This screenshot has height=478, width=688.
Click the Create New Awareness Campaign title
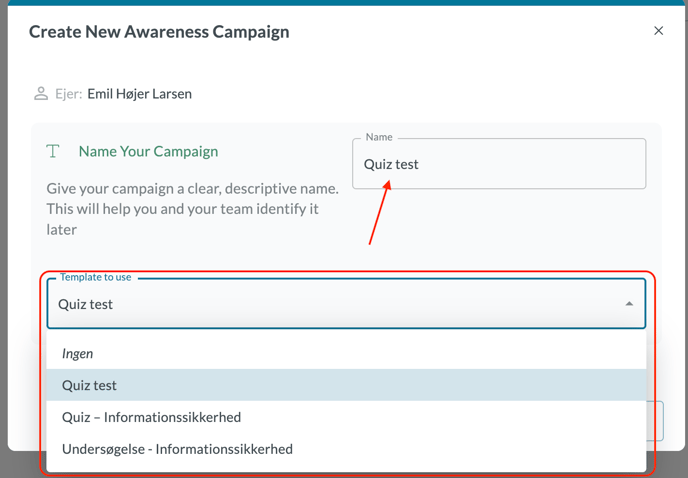(159, 32)
